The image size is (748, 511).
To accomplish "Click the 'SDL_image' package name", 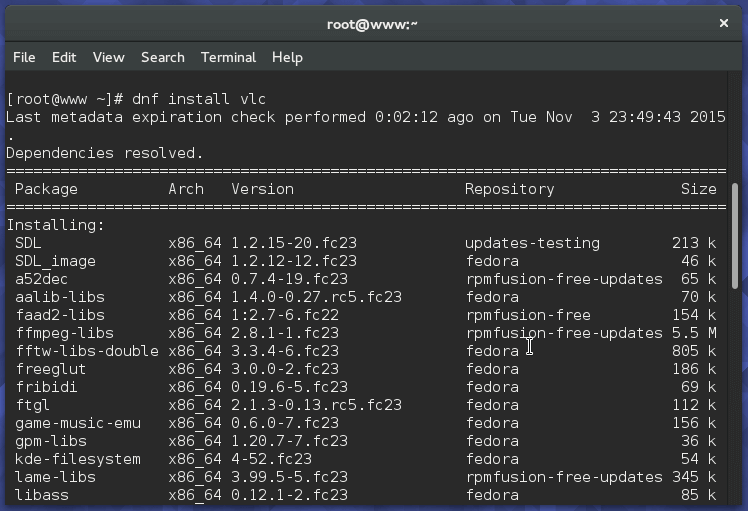I will point(55,261).
